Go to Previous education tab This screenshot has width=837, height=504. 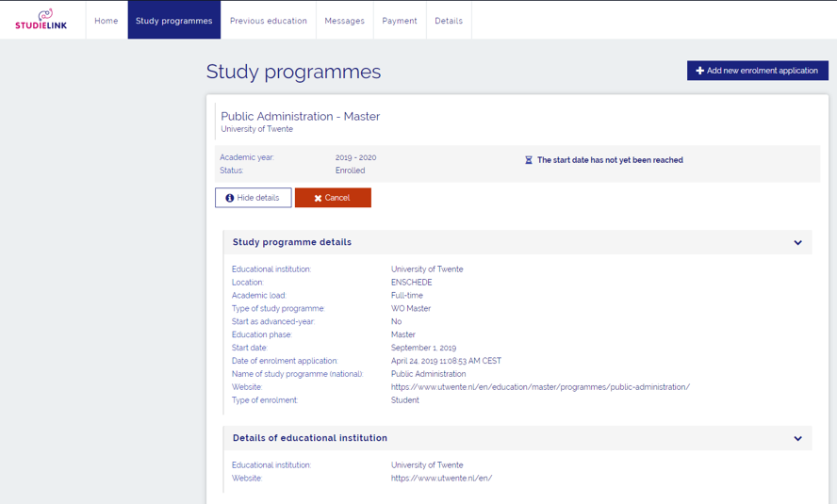[269, 21]
